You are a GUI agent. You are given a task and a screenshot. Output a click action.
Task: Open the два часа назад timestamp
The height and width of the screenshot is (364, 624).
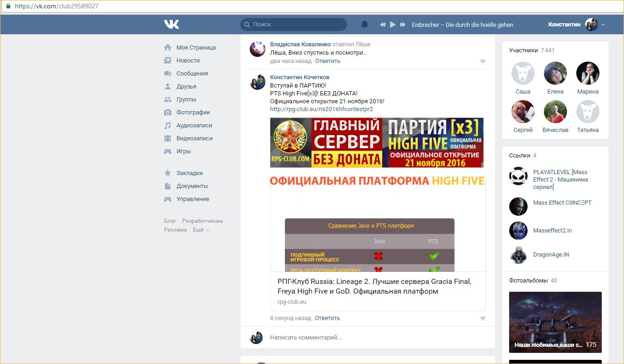click(x=291, y=61)
